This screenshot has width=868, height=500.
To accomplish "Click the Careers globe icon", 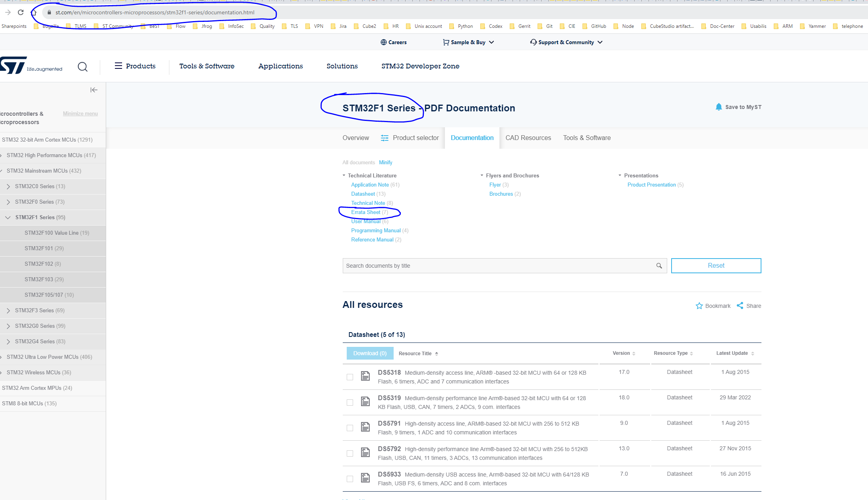I will tap(383, 42).
